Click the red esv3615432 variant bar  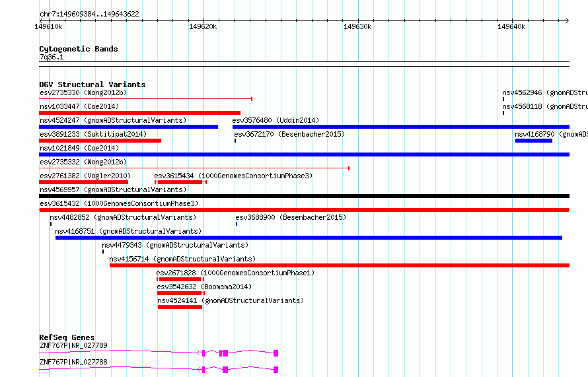[x=304, y=210]
